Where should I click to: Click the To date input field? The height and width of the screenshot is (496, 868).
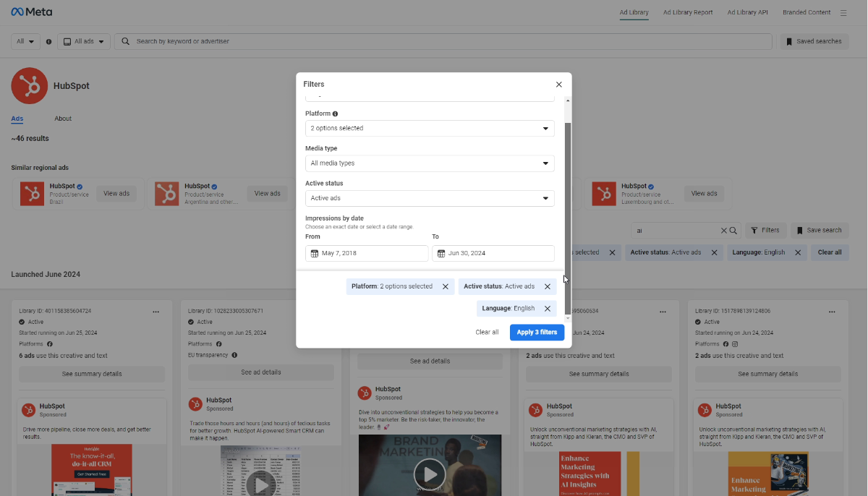pyautogui.click(x=499, y=253)
